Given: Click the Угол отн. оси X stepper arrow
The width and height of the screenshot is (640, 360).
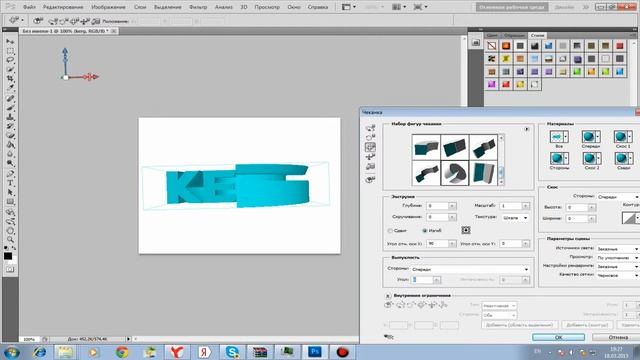Looking at the screenshot, I should [x=452, y=244].
